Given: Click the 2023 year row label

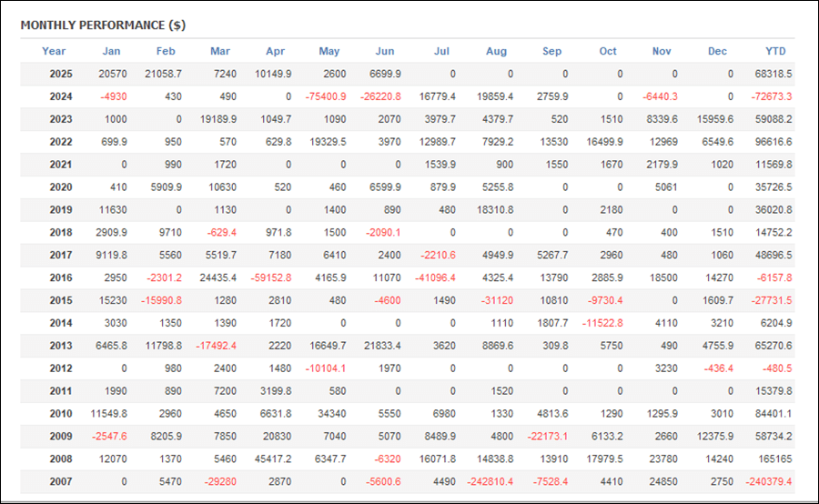Looking at the screenshot, I should 61,119.
